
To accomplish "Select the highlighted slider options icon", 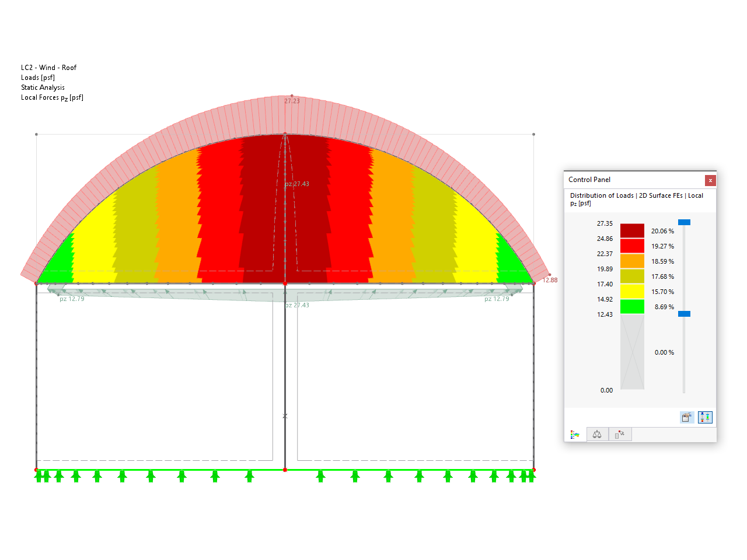I will 705,417.
